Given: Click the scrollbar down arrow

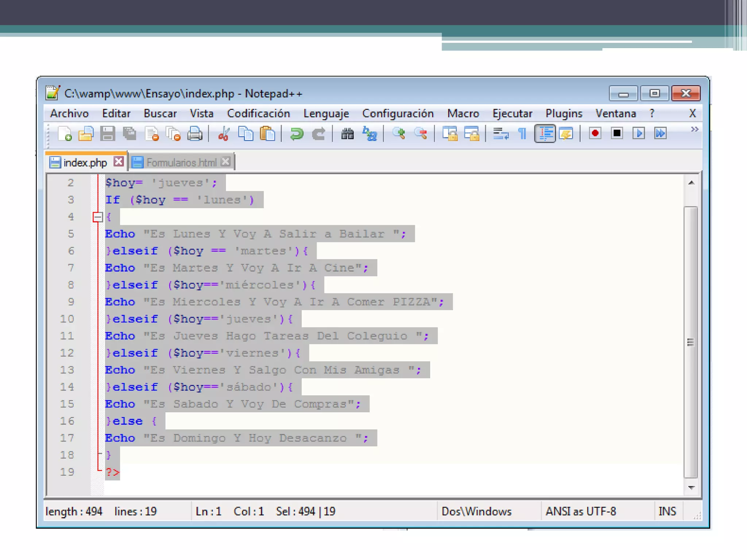Looking at the screenshot, I should (x=691, y=487).
